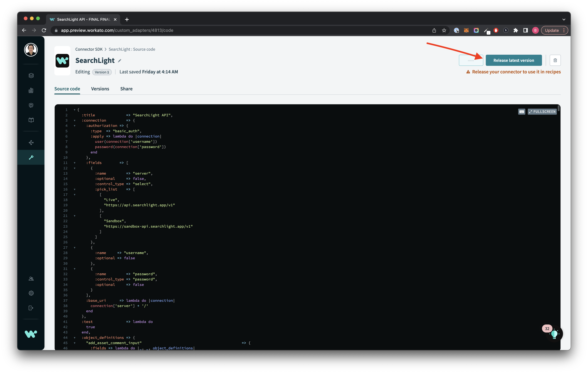Click the user profile avatar
The width and height of the screenshot is (588, 373).
(x=31, y=50)
